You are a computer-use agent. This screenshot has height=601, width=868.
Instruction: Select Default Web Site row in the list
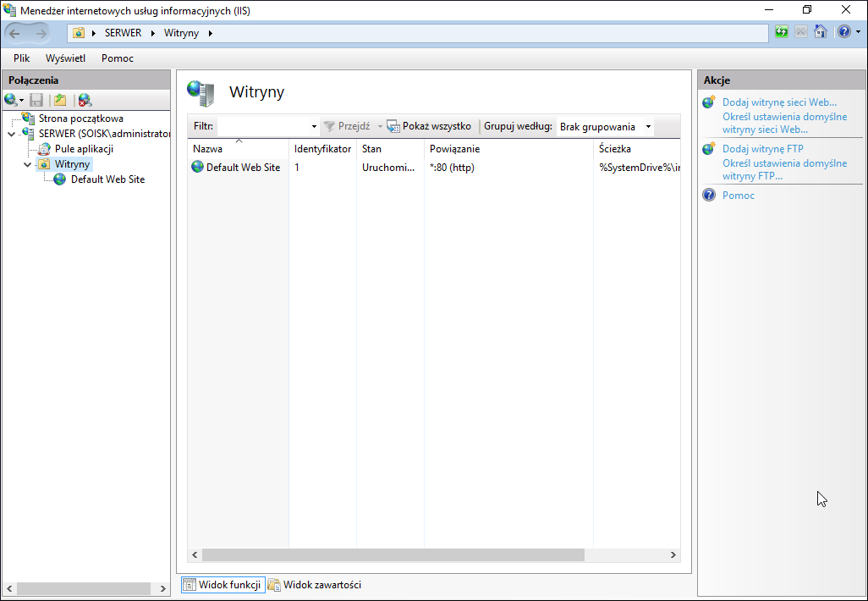tap(433, 168)
